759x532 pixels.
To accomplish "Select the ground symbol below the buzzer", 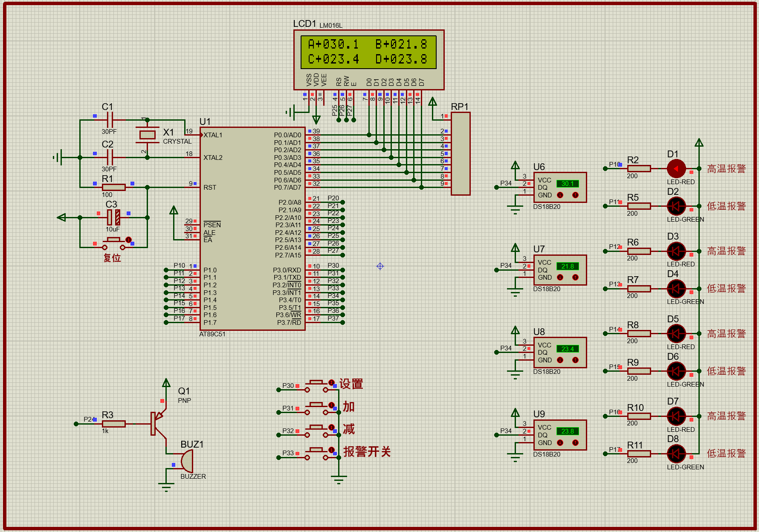I will (166, 486).
